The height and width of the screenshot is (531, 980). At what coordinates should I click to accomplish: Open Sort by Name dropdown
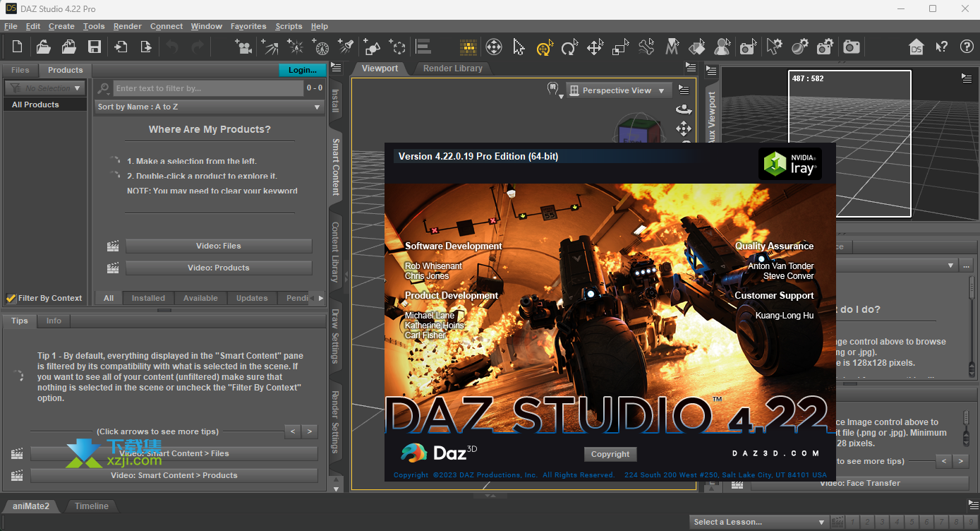[x=209, y=107]
